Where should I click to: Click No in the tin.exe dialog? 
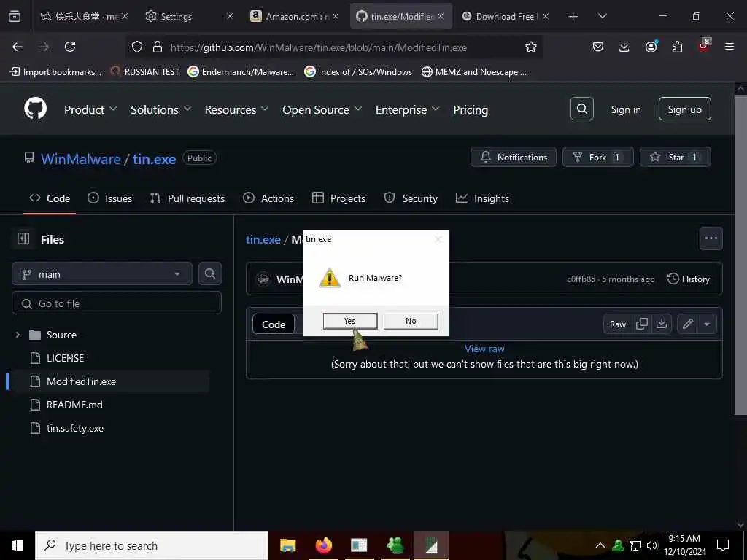coord(411,321)
